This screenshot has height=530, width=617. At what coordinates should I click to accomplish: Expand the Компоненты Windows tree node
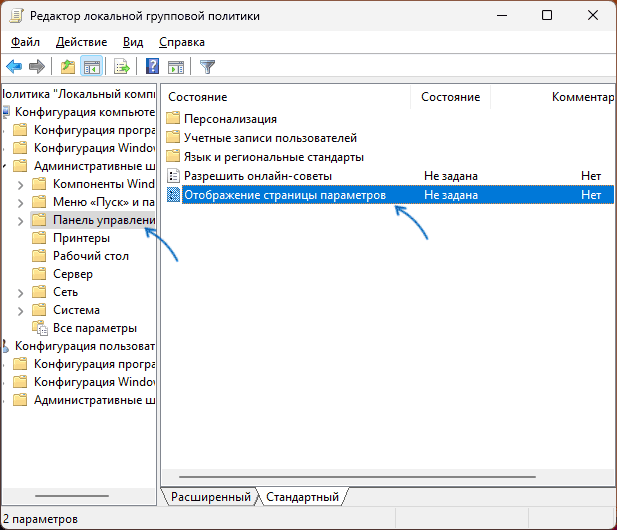tap(20, 185)
